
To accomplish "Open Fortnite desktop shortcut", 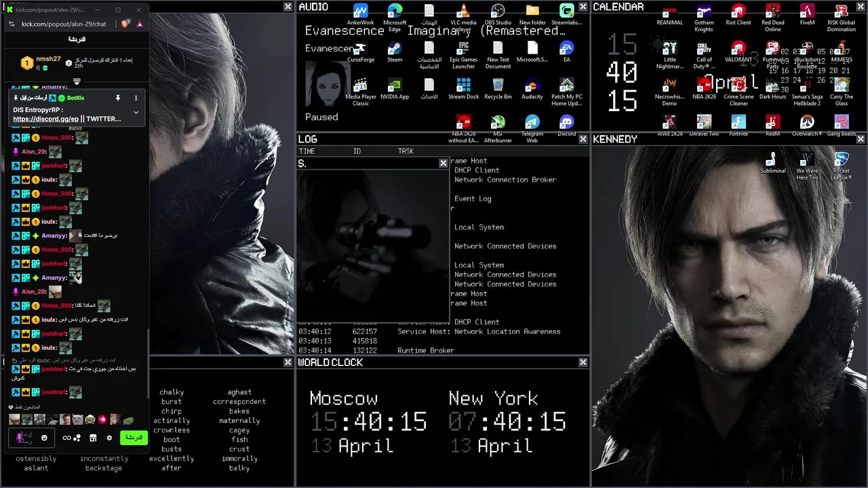I will [x=738, y=126].
